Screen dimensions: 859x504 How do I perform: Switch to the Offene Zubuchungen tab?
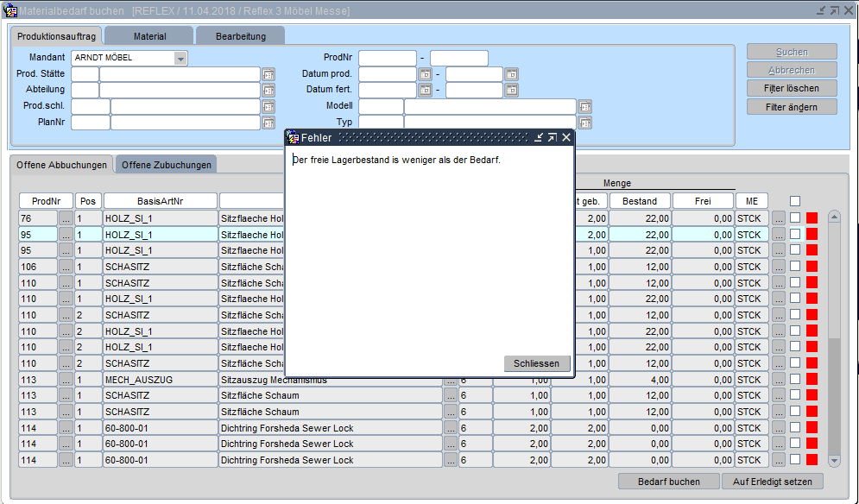click(166, 165)
